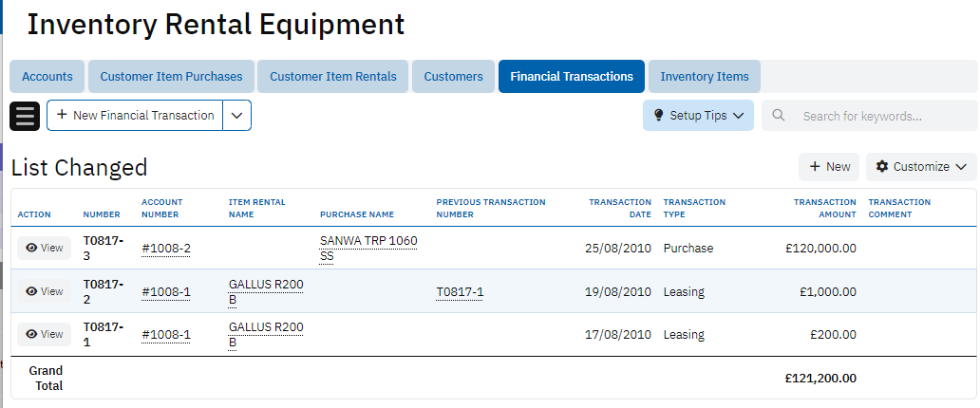
Task: Open the Customize dropdown chevron
Action: coord(961,167)
